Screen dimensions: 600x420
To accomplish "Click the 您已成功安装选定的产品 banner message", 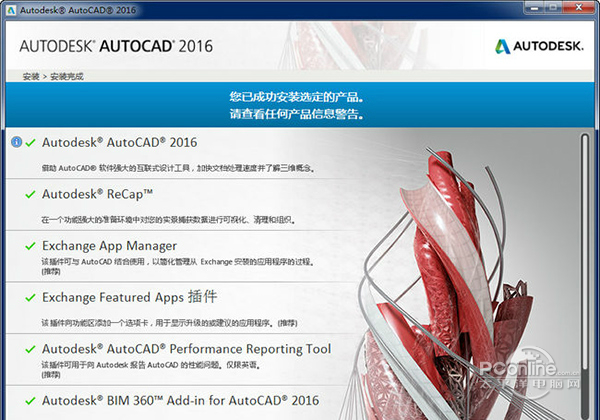I will 297,97.
